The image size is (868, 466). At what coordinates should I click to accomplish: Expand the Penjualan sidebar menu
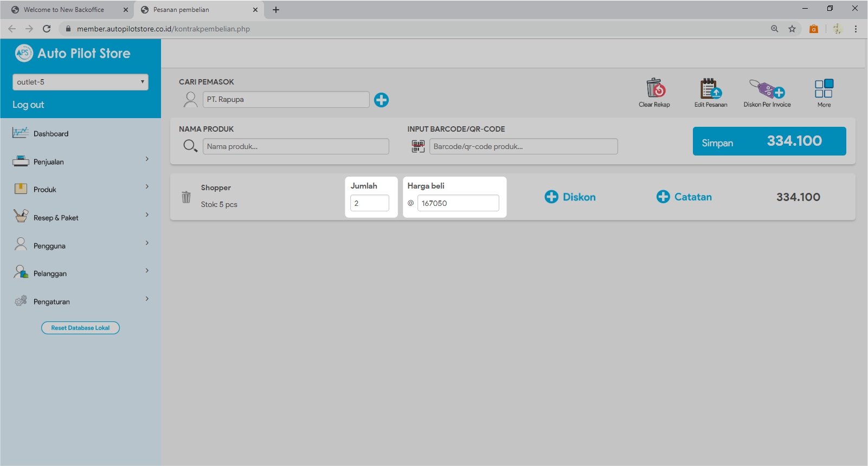tap(80, 161)
